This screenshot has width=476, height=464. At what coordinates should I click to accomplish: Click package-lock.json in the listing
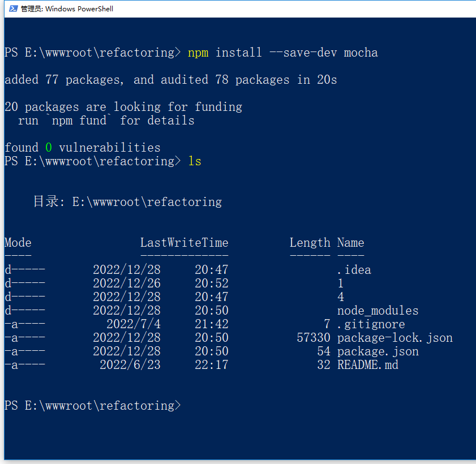tap(394, 338)
